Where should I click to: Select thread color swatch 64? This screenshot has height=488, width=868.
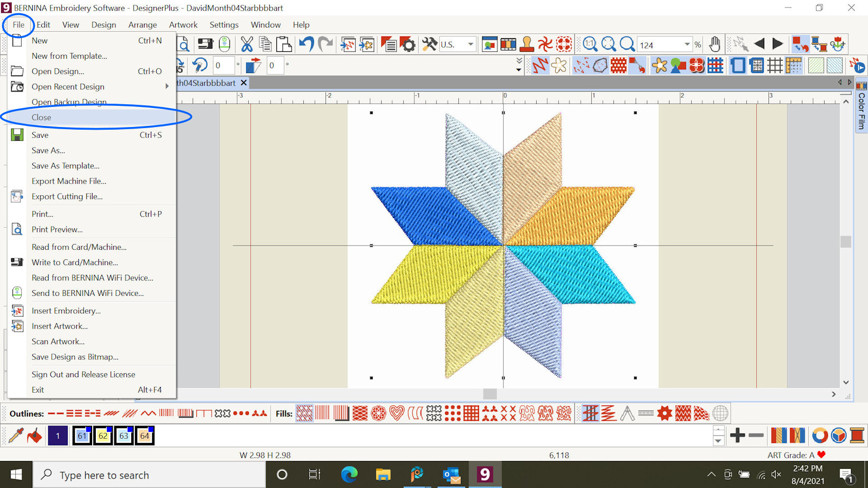pos(144,436)
